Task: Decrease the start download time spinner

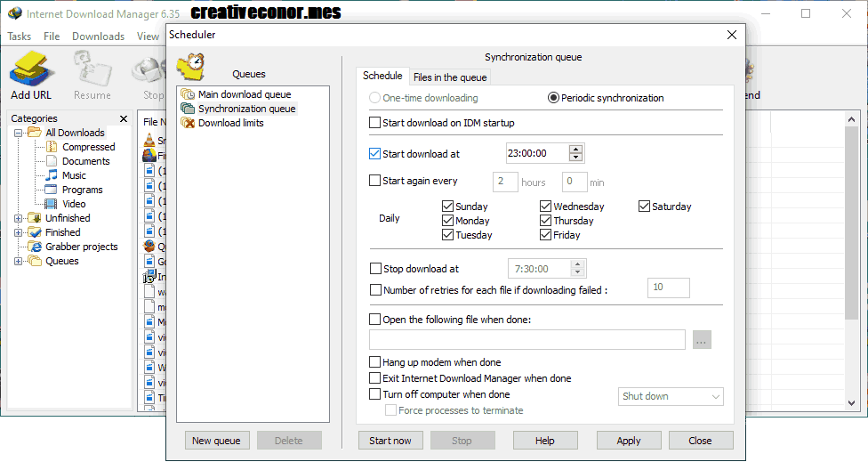Action: point(575,158)
